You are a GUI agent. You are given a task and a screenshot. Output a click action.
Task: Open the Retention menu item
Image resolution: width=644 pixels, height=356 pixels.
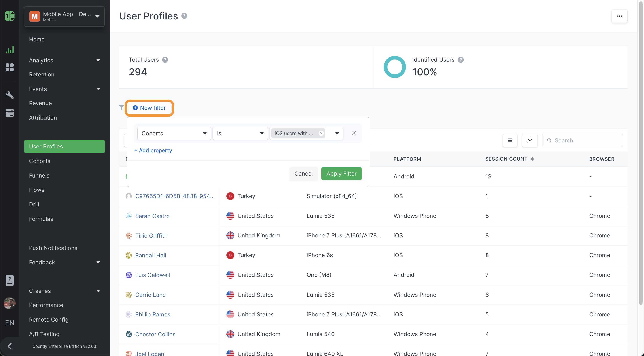click(x=42, y=74)
